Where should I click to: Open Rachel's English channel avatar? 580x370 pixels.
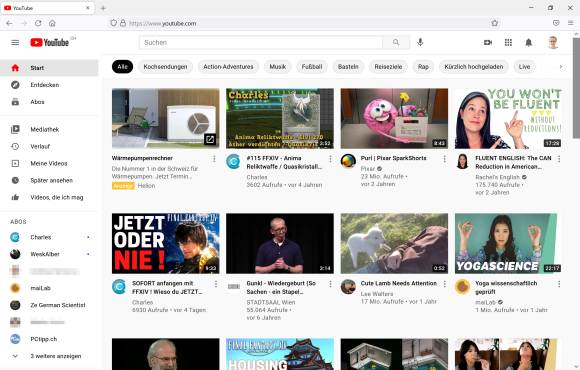[462, 161]
